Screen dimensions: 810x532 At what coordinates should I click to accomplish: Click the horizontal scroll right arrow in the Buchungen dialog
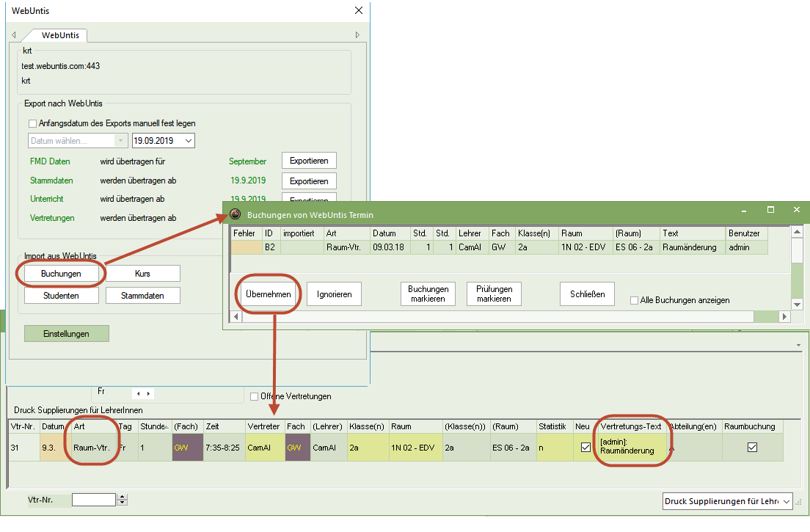785,316
